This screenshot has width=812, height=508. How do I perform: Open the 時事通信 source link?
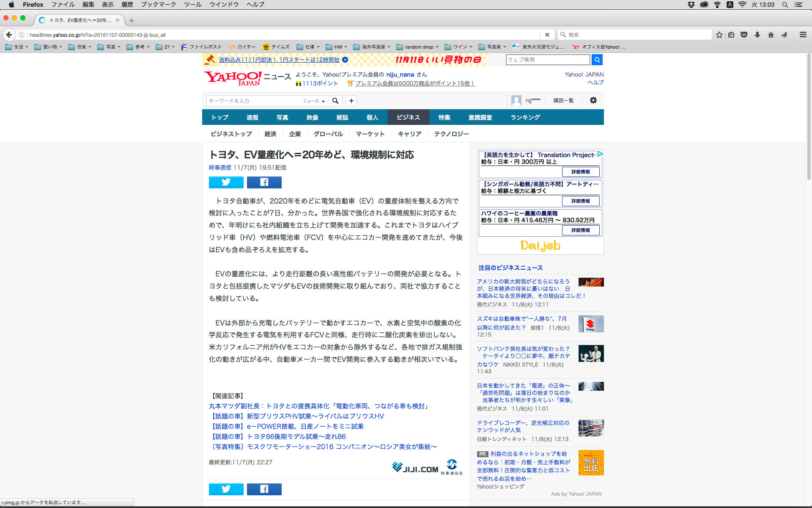click(219, 168)
